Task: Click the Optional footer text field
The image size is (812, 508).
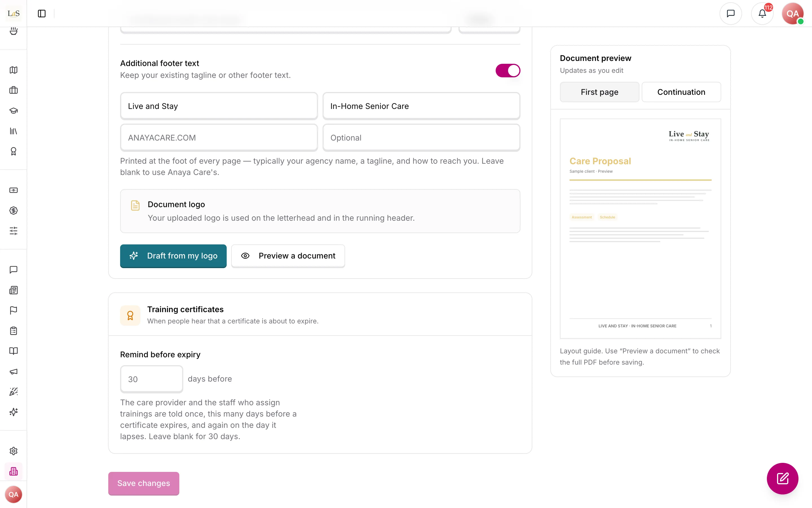Action: (421, 137)
